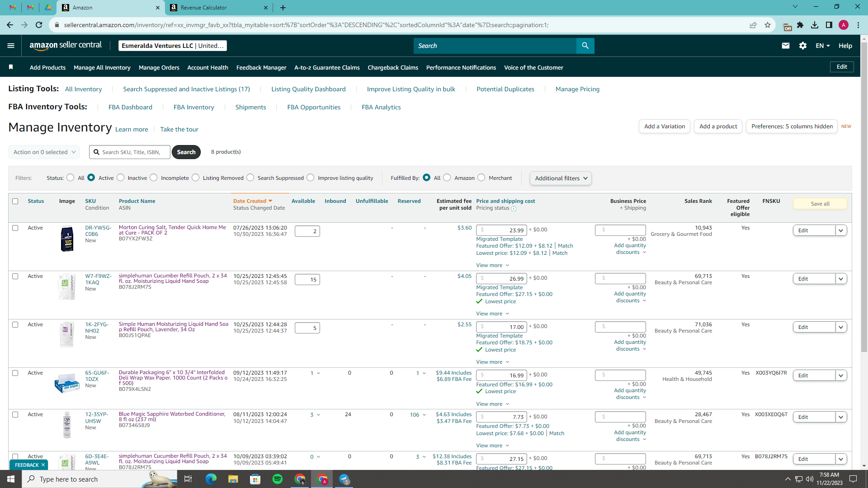Viewport: 868px width, 488px height.
Task: Open Edit dropdown arrow for Durable Packaging row
Action: tap(841, 375)
